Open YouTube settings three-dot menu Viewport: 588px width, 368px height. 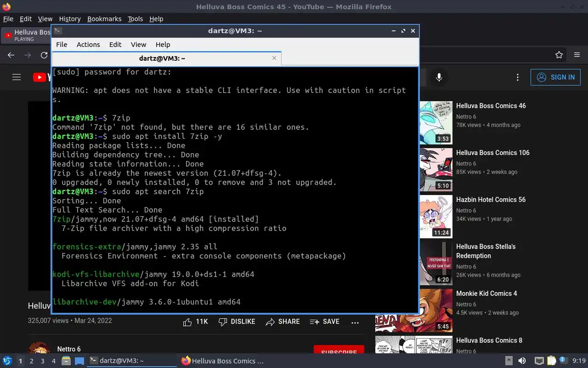[518, 77]
